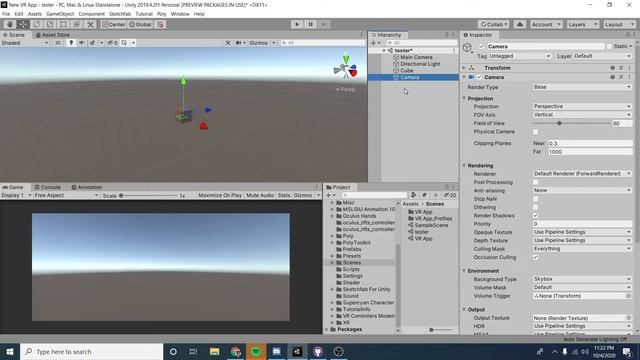Click the Play button

297,24
